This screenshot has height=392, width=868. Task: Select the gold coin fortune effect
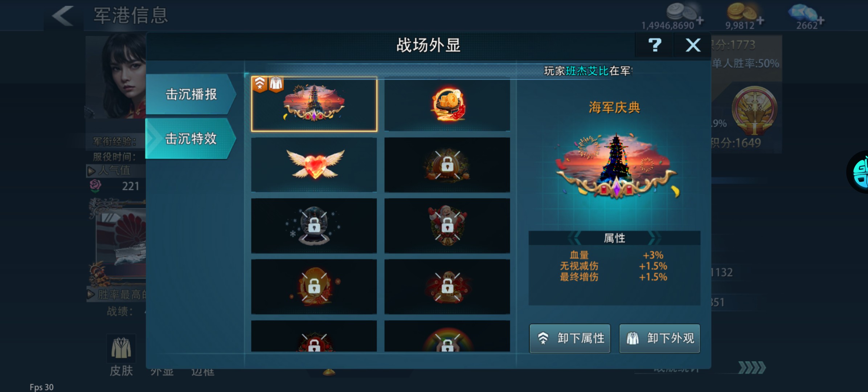click(x=447, y=104)
